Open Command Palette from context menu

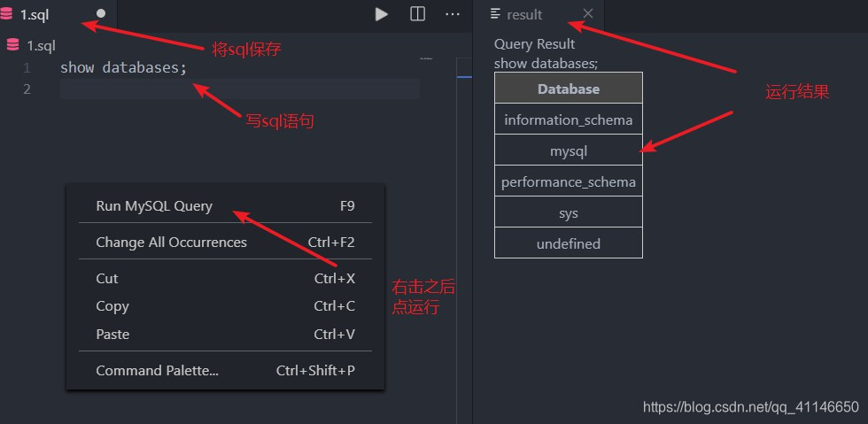225,370
